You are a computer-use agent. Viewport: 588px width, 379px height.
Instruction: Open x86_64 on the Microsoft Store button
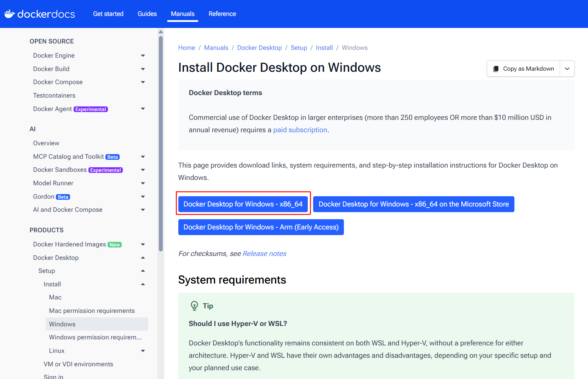[414, 204]
